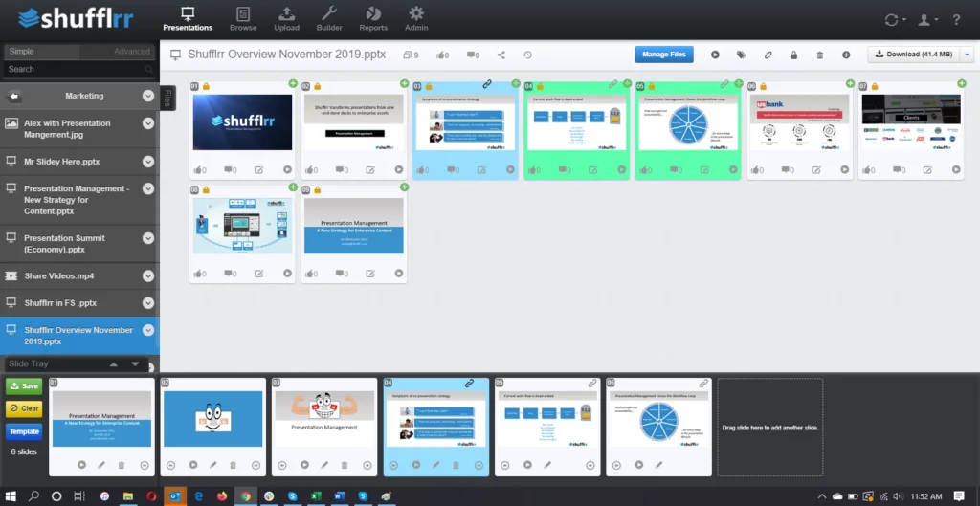Click the lock icon in header toolbar
980x506 pixels.
coord(793,55)
